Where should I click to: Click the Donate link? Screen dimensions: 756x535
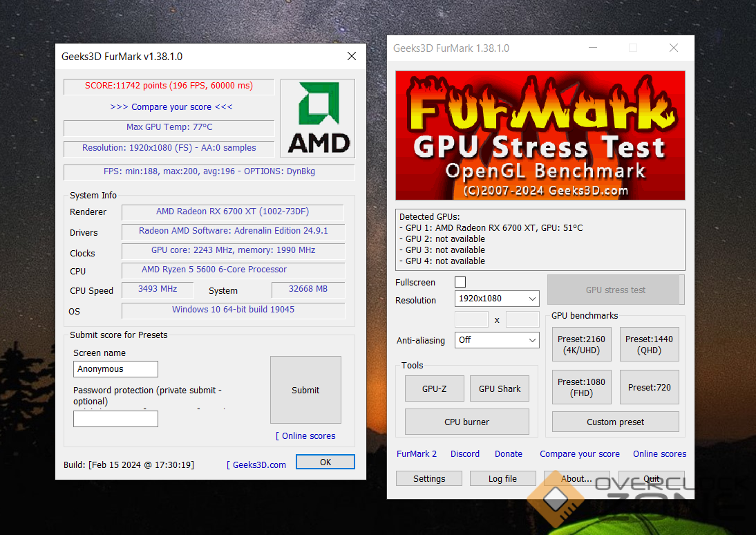(509, 454)
